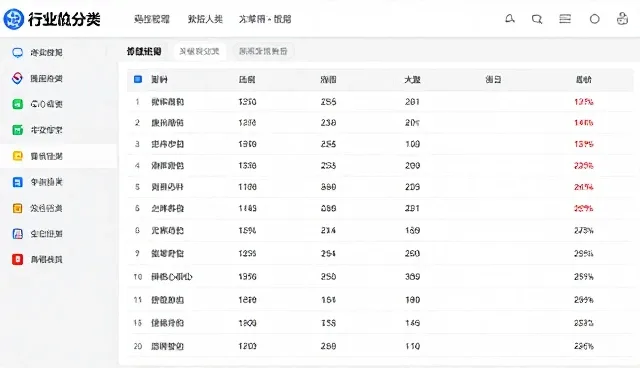Open the stacked-lines list icon in header
This screenshot has width=640, height=368.
point(565,19)
